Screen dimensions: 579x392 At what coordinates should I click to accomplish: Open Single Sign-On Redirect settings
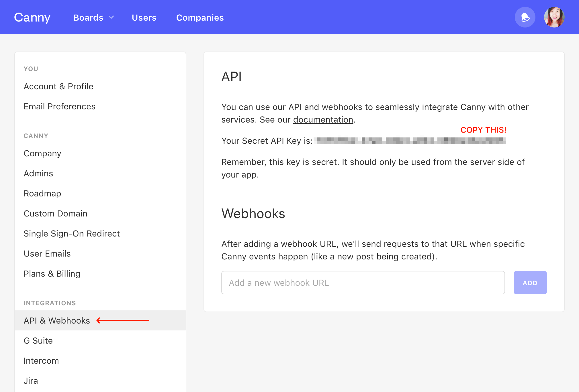[x=72, y=233]
